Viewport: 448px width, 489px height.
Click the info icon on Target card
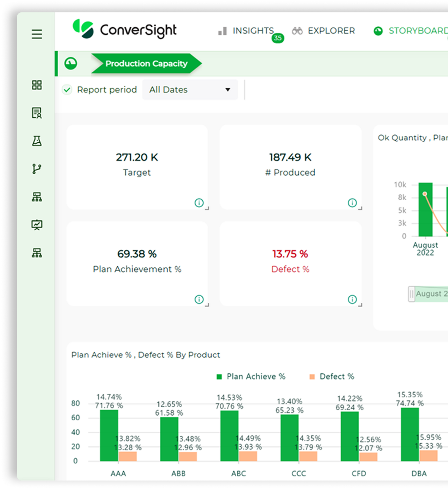click(199, 203)
